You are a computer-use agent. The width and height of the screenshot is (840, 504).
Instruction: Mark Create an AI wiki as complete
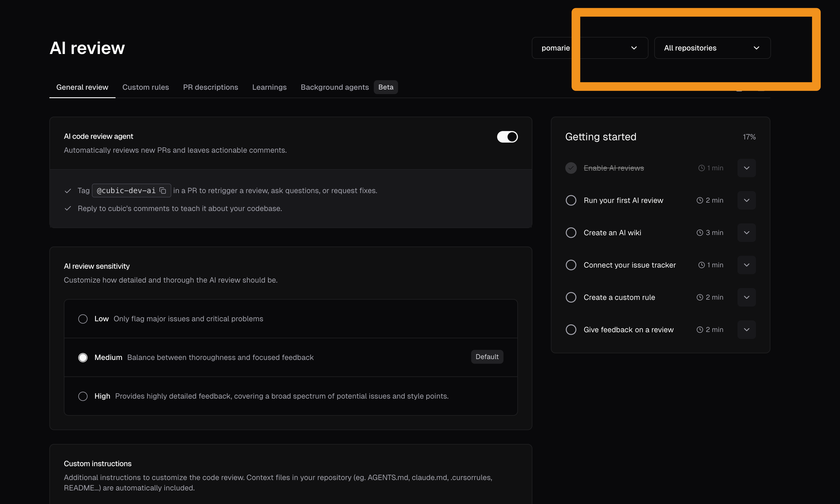click(571, 232)
